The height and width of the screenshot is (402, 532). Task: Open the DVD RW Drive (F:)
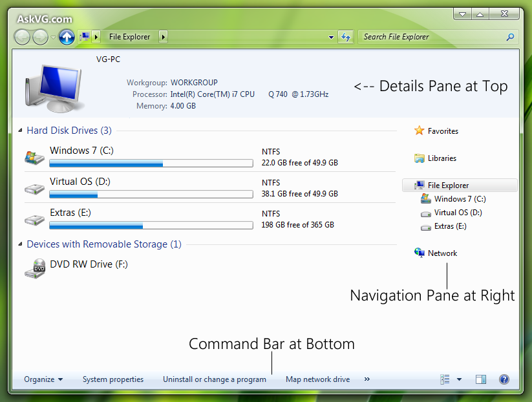pos(89,264)
